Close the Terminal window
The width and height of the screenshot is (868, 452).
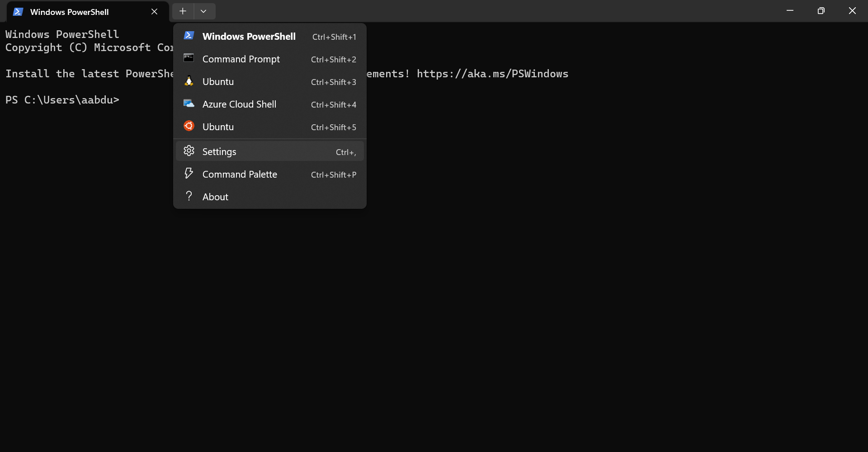coord(852,11)
